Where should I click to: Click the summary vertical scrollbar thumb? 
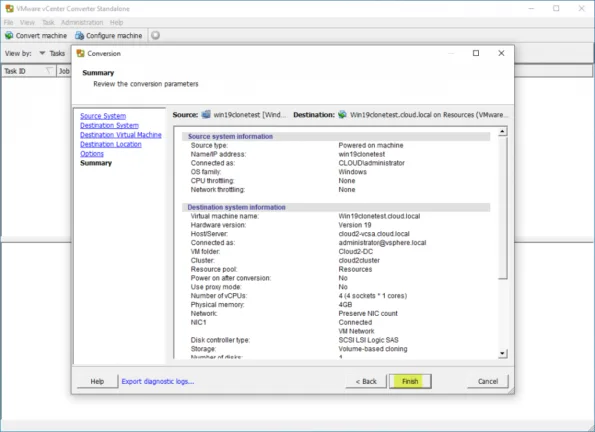(x=502, y=208)
